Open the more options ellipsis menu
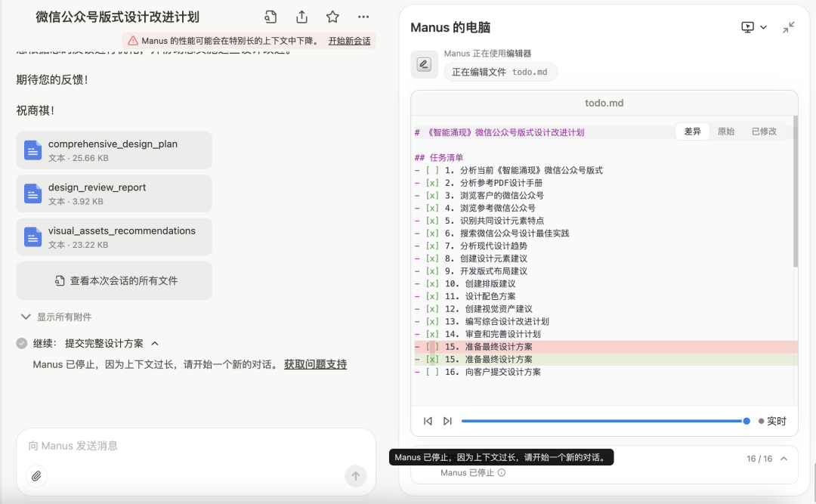The image size is (816, 504). point(363,17)
